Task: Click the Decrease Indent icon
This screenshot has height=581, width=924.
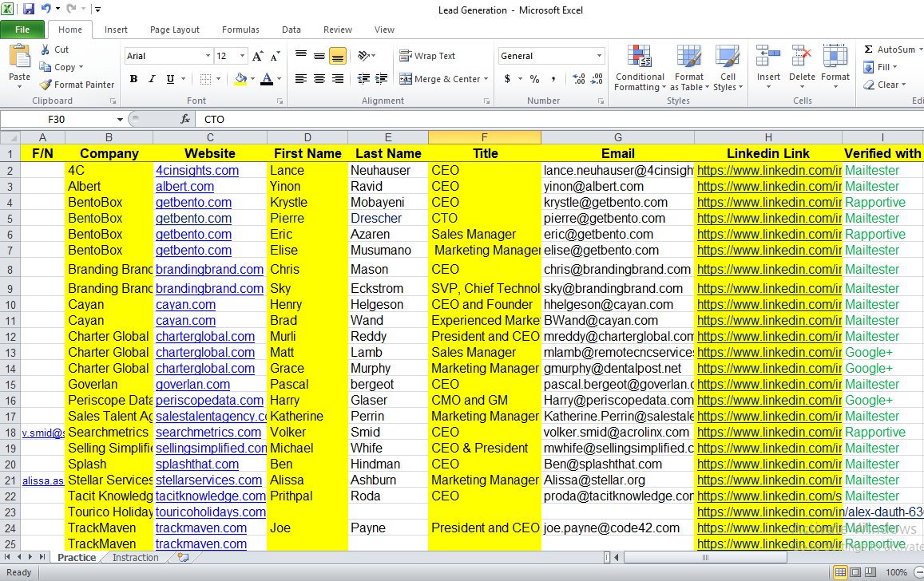Action: click(363, 79)
